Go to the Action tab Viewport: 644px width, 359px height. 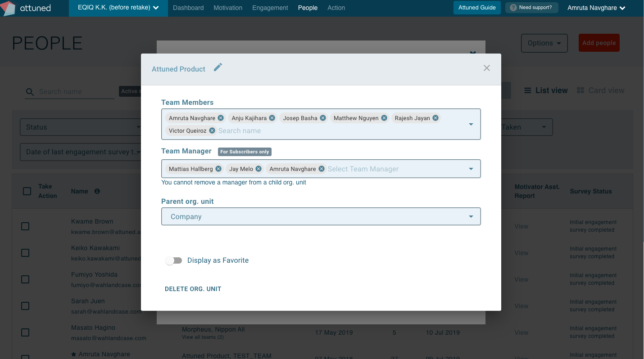pos(336,8)
